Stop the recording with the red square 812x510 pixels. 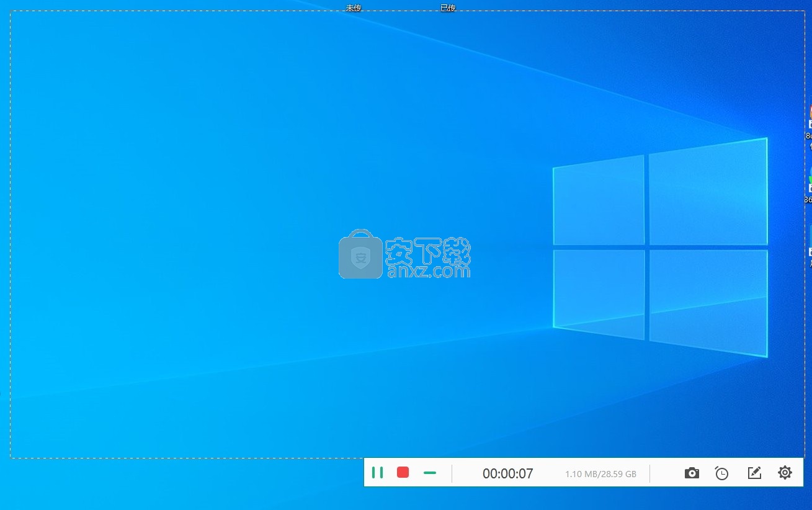(x=403, y=473)
